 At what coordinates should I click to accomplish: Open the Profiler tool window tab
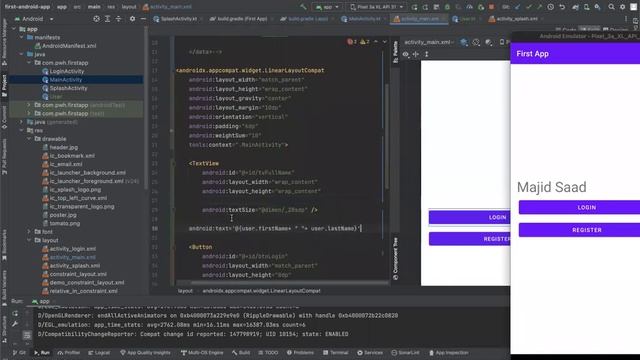point(69,353)
